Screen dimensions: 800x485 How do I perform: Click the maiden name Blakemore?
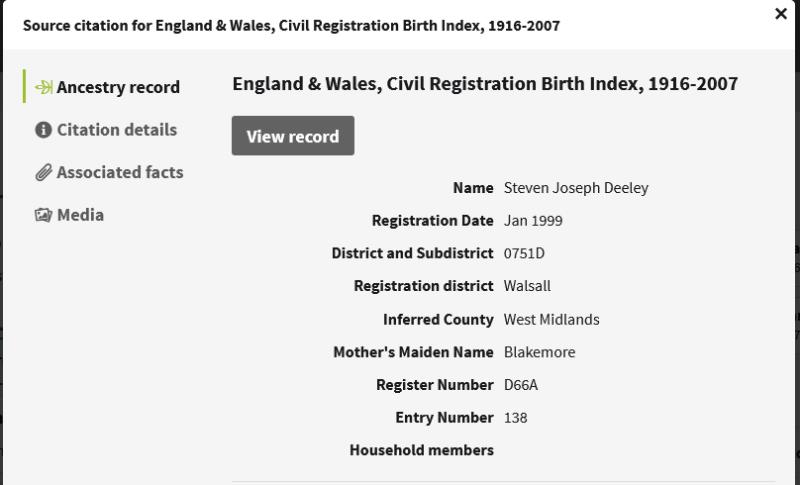coord(539,352)
